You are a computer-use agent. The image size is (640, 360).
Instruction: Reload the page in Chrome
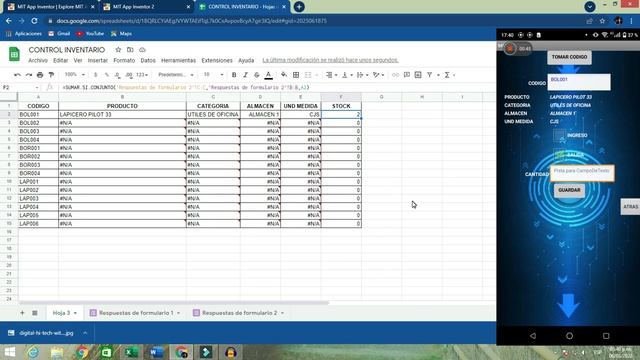coord(34,21)
